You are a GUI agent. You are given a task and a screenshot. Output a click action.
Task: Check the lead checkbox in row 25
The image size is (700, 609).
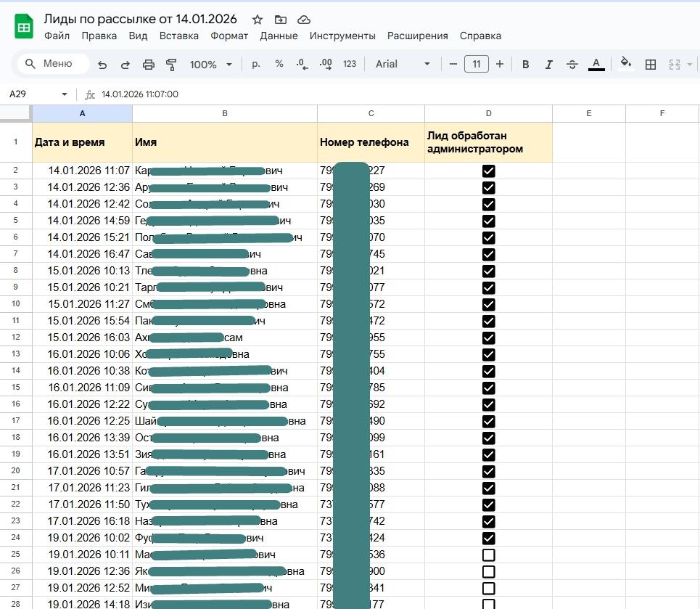[x=488, y=555]
